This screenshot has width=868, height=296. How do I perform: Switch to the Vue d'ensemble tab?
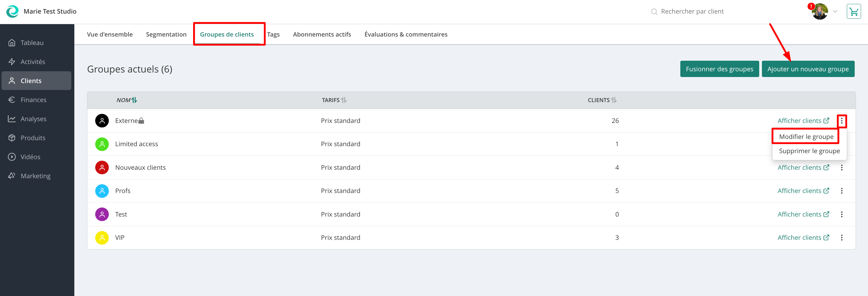[110, 34]
